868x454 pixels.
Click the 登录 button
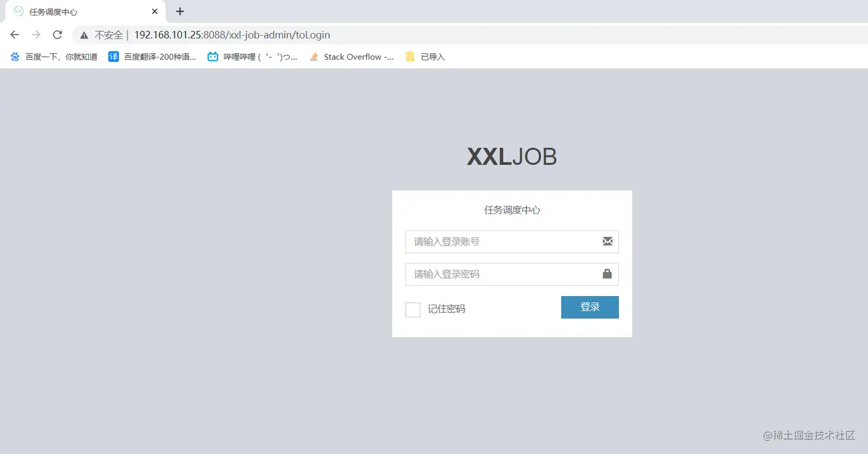[590, 307]
